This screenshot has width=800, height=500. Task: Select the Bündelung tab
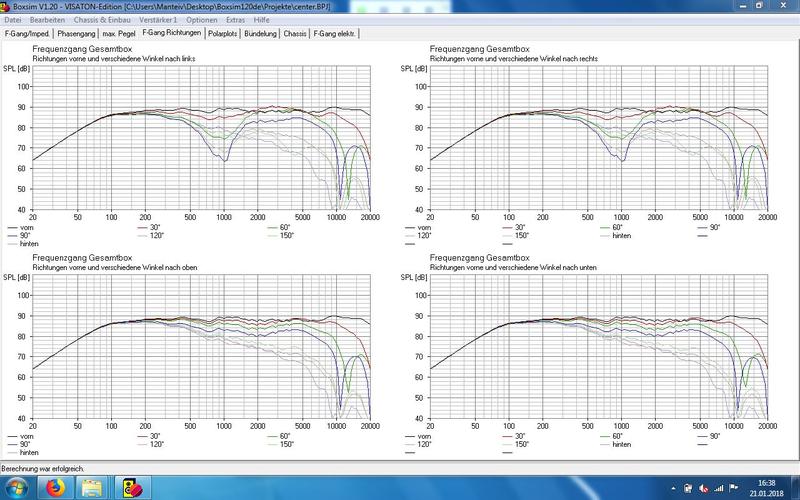point(260,33)
